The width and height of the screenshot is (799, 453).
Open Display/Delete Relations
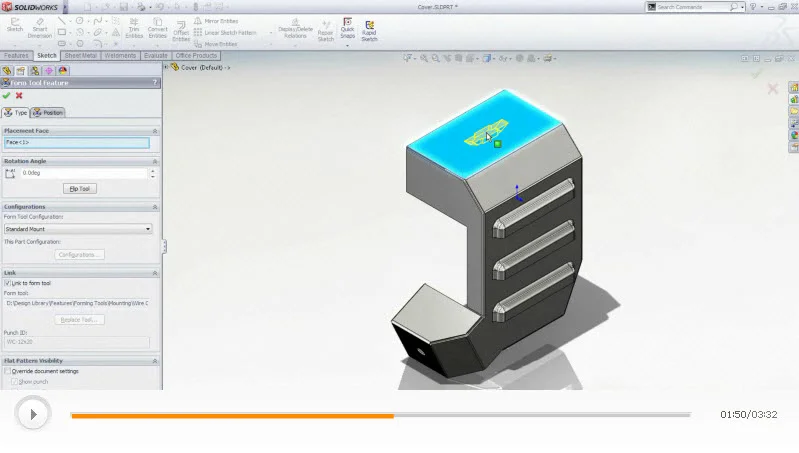tap(295, 28)
